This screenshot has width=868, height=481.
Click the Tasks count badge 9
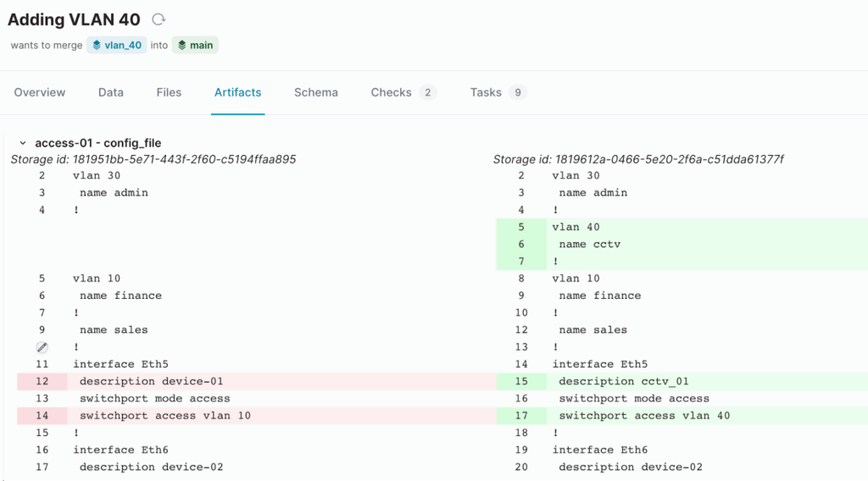pos(518,92)
